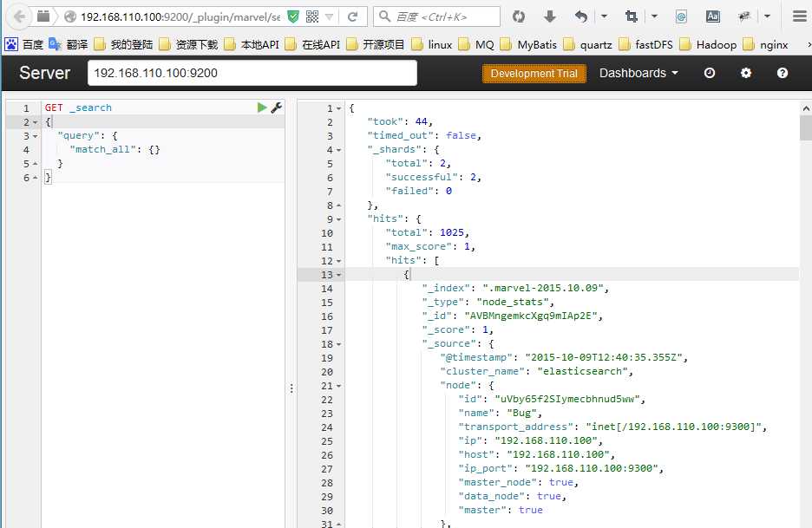Open the 翻译 translate bookmark
Image resolution: width=812 pixels, height=528 pixels.
(68, 44)
